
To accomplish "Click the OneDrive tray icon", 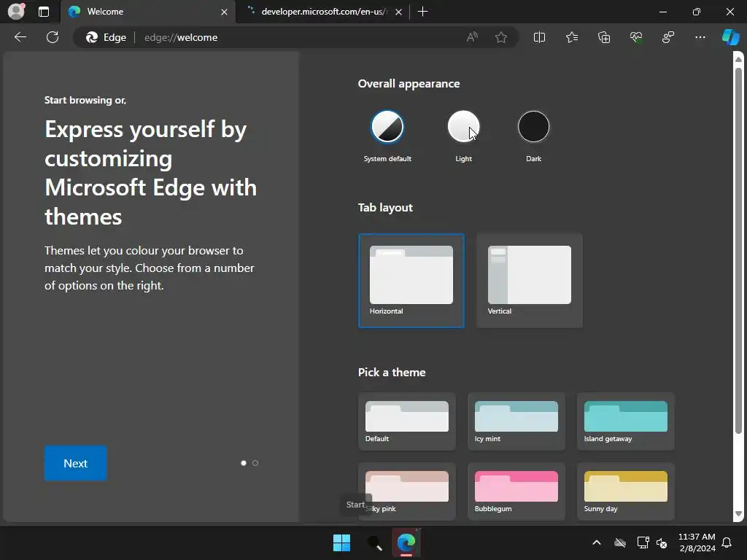I will (620, 542).
